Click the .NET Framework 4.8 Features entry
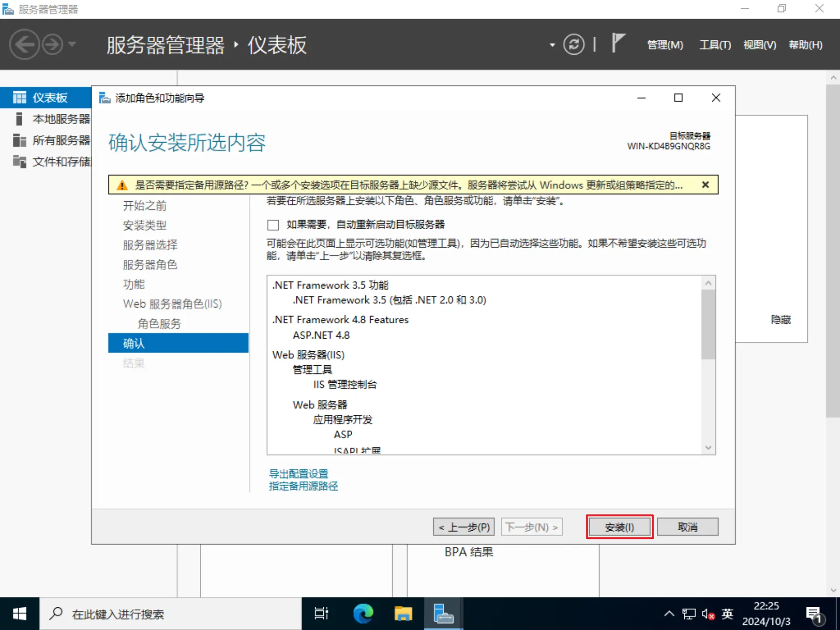The width and height of the screenshot is (840, 630). pos(341,320)
